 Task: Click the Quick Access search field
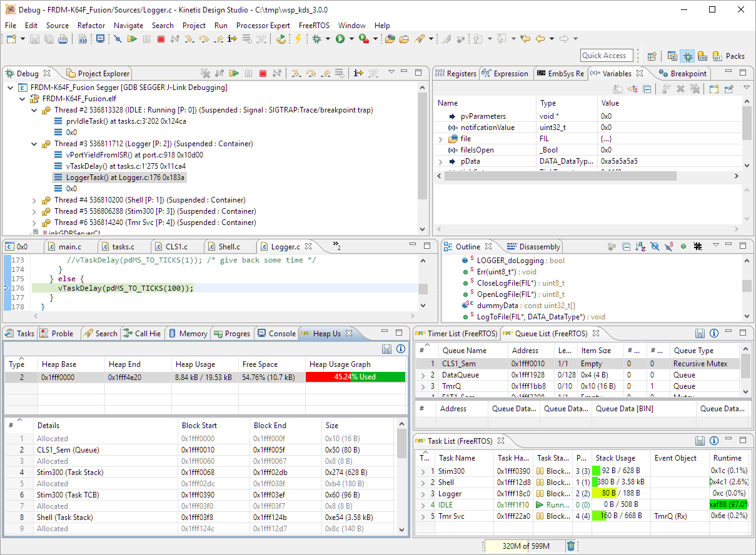point(607,56)
